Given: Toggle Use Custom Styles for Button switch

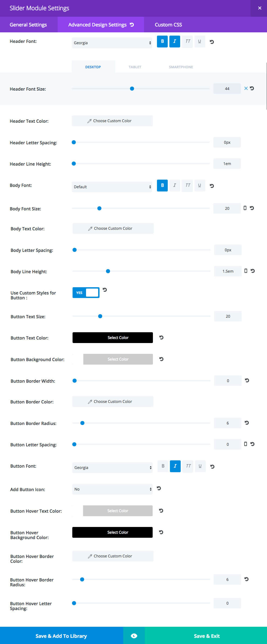Looking at the screenshot, I should (x=86, y=293).
